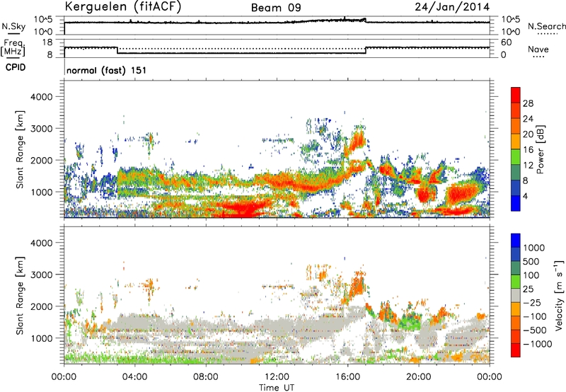This screenshot has width=566, height=392.
Task: Click the 'Power [dB]' colorbar label
Action: [540, 149]
